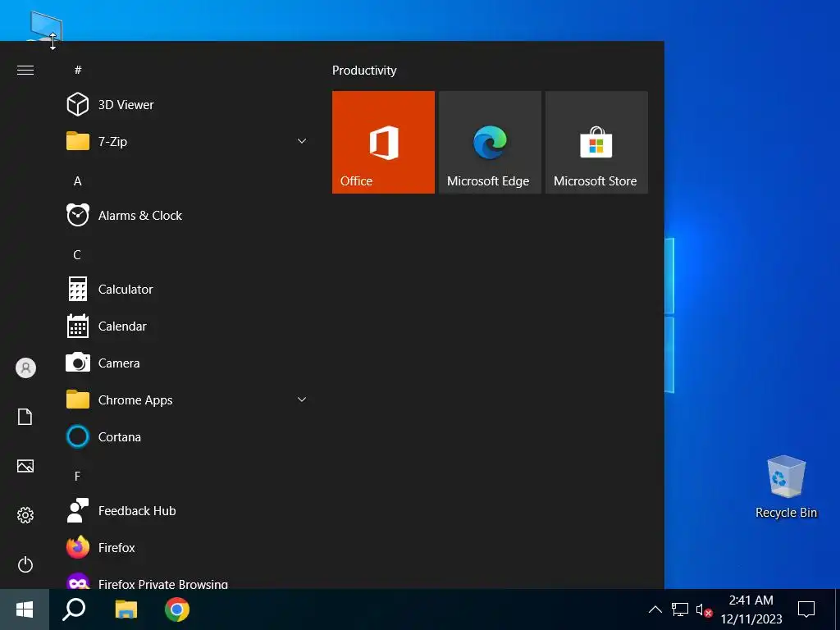Click the F letter header

coord(77,477)
